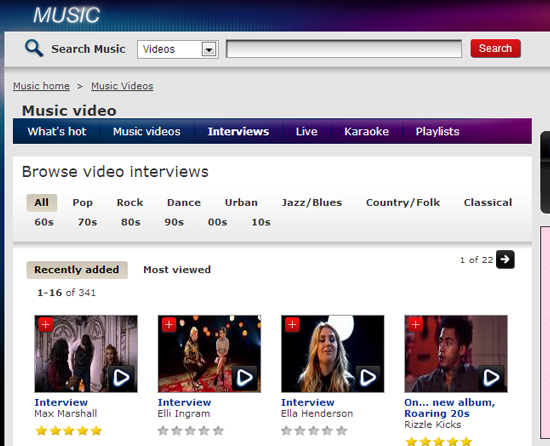Follow the Music home breadcrumb link
Image resolution: width=550 pixels, height=446 pixels.
click(41, 86)
